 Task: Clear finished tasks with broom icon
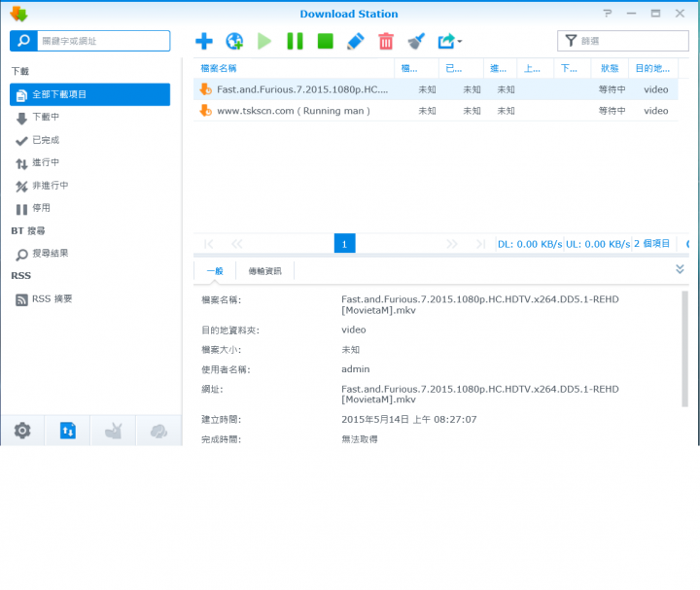416,41
